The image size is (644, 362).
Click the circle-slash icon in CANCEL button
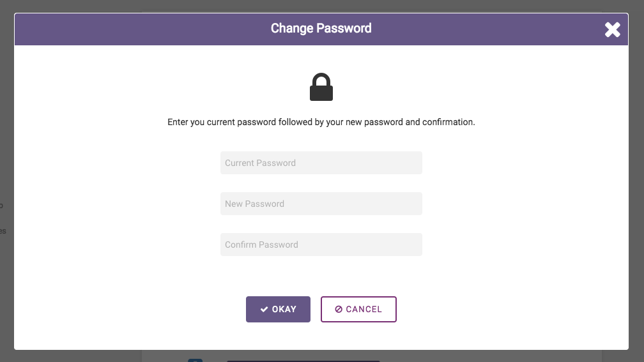pyautogui.click(x=339, y=310)
